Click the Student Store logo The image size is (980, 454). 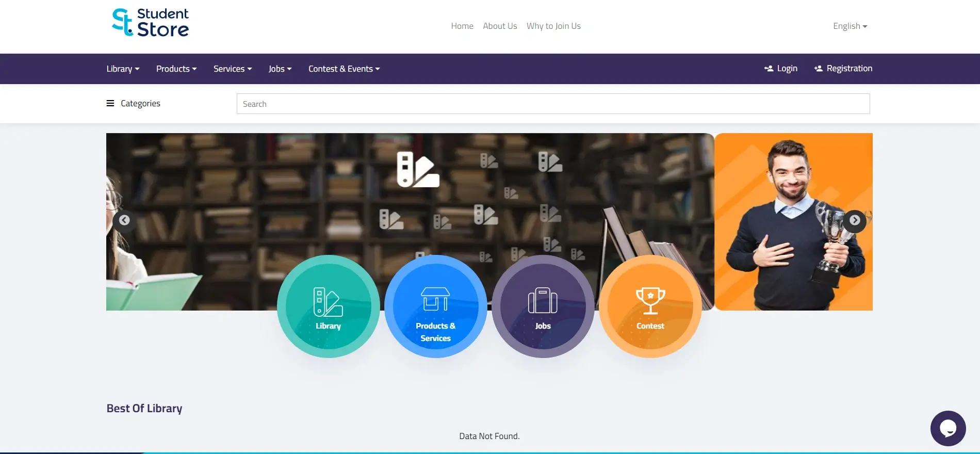point(150,23)
